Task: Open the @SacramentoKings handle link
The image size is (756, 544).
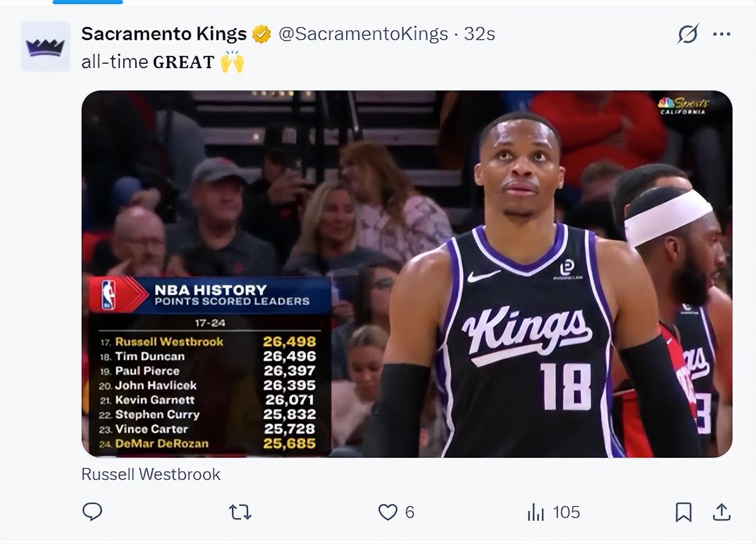Action: point(363,34)
